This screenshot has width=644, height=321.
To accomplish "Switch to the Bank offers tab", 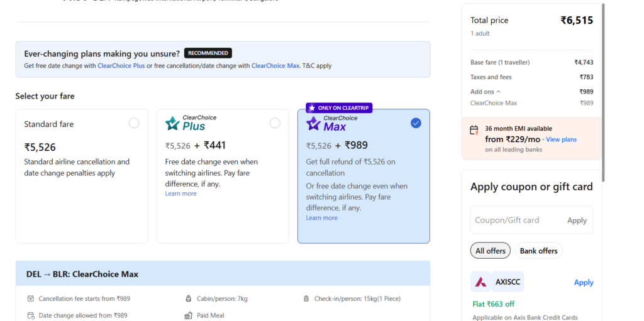I will (538, 251).
